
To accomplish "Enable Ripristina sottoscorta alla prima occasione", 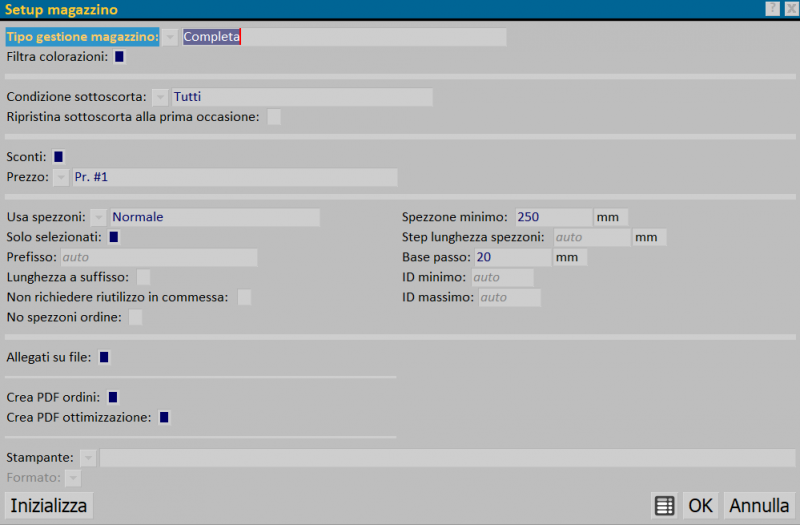I will [273, 117].
